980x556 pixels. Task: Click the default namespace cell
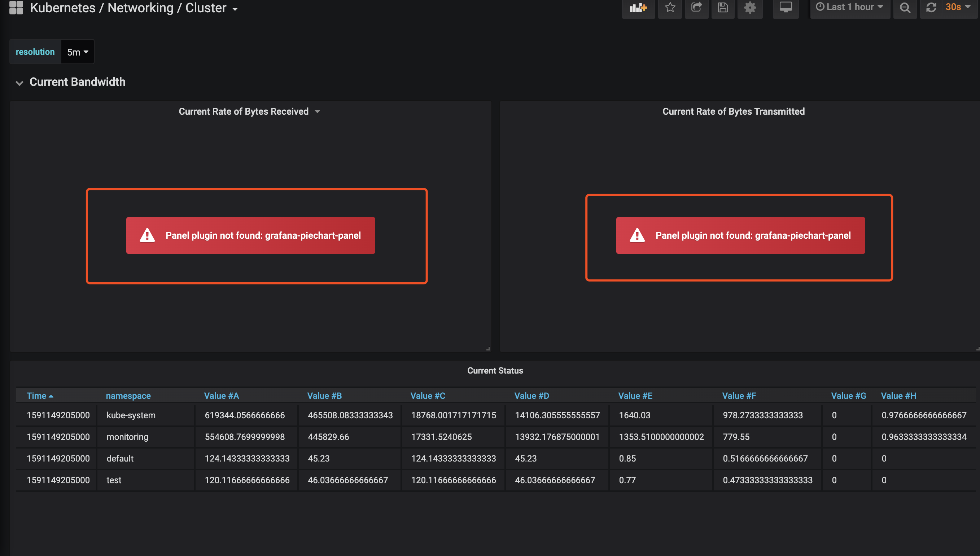tap(145, 458)
